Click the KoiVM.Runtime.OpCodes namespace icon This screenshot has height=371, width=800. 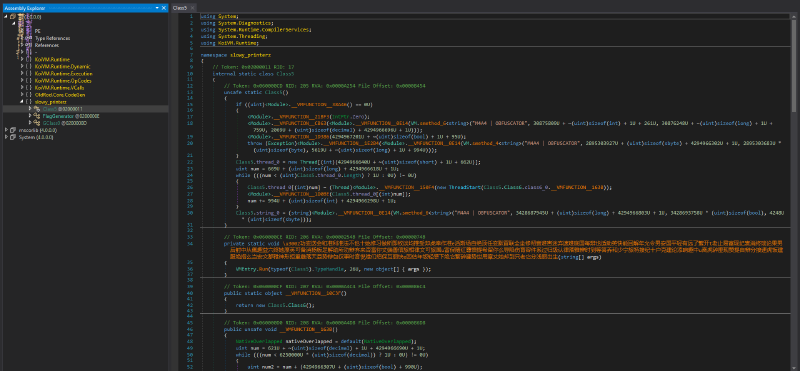[29, 81]
